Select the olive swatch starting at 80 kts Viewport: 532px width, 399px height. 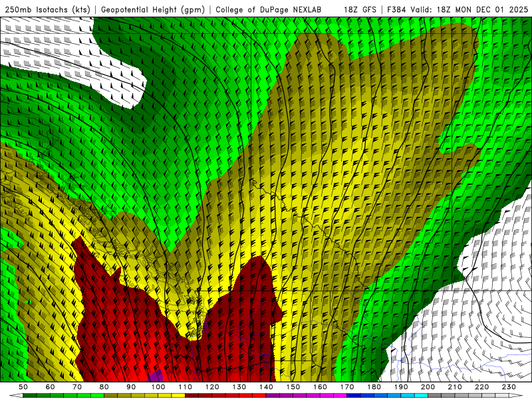[111, 396]
